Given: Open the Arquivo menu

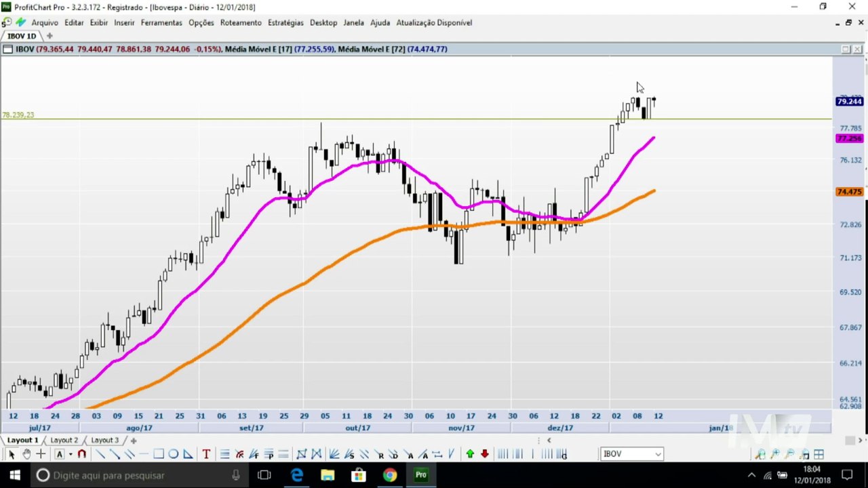Looking at the screenshot, I should click(x=45, y=22).
